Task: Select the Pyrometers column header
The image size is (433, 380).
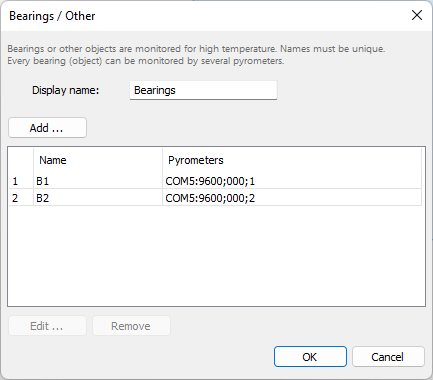Action: pyautogui.click(x=292, y=160)
